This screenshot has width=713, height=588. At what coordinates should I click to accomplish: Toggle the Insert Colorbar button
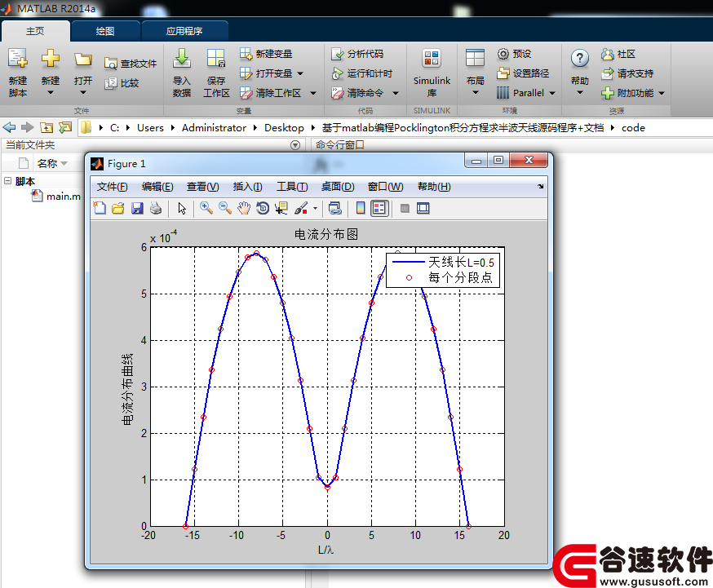point(361,208)
